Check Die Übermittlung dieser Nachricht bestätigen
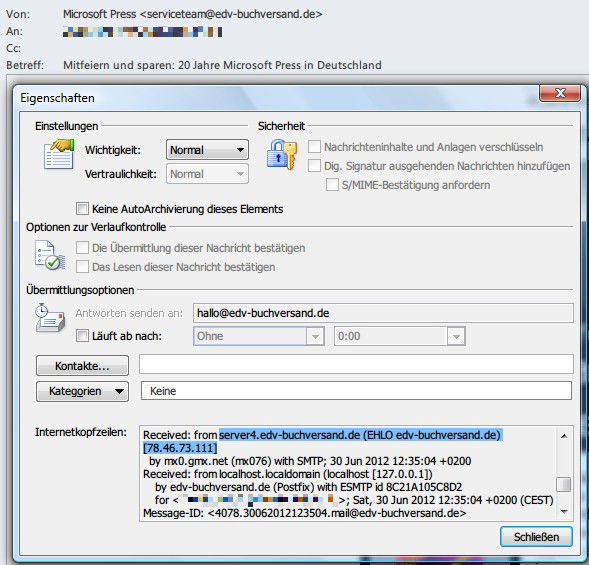This screenshot has height=565, width=589. click(82, 248)
